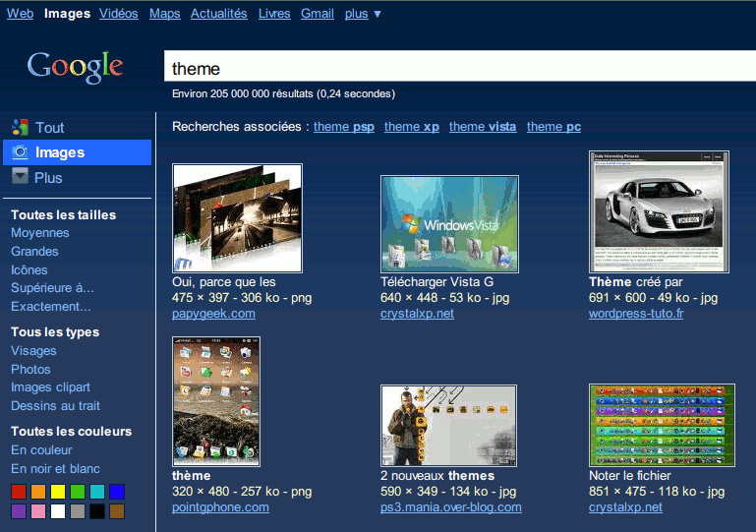Click the Google logo

tap(75, 67)
